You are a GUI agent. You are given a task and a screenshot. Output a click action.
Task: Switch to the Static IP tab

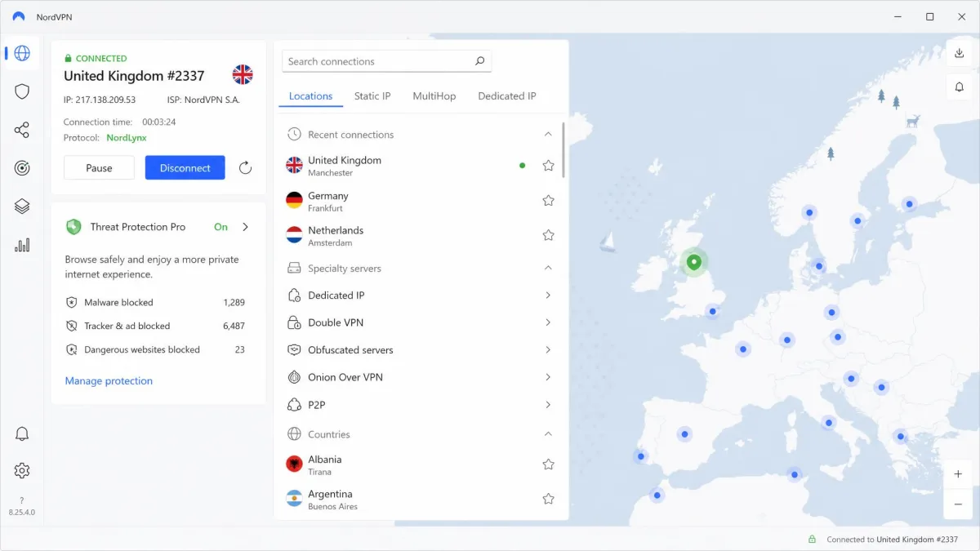point(372,96)
